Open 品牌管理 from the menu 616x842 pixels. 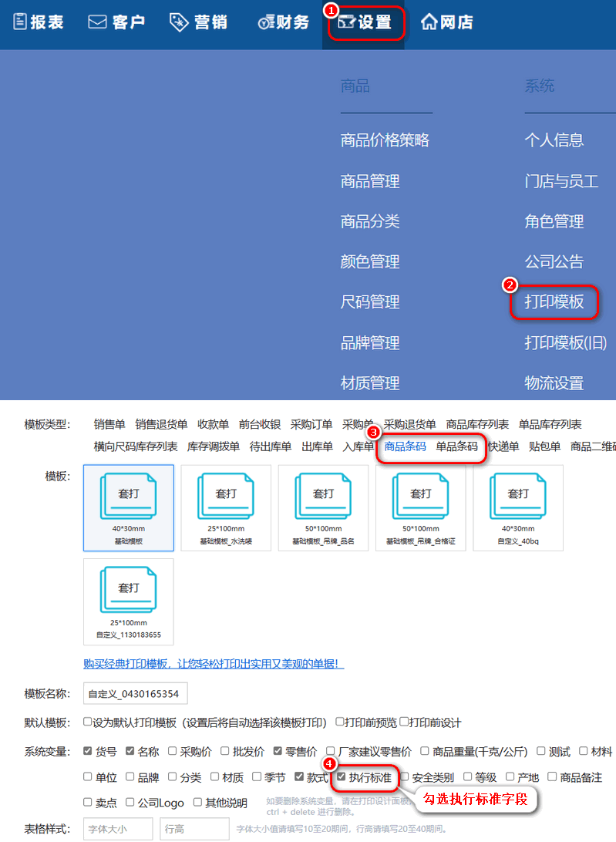pyautogui.click(x=369, y=342)
